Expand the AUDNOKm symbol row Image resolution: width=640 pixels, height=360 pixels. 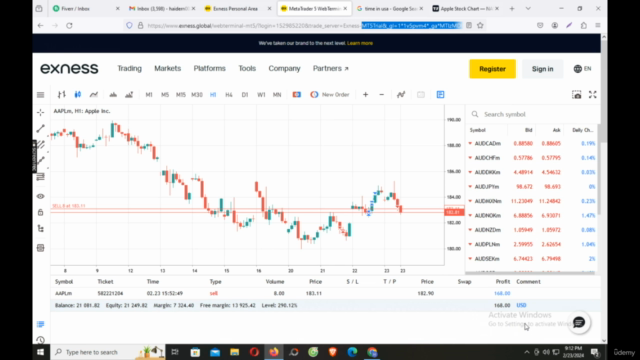(470, 216)
